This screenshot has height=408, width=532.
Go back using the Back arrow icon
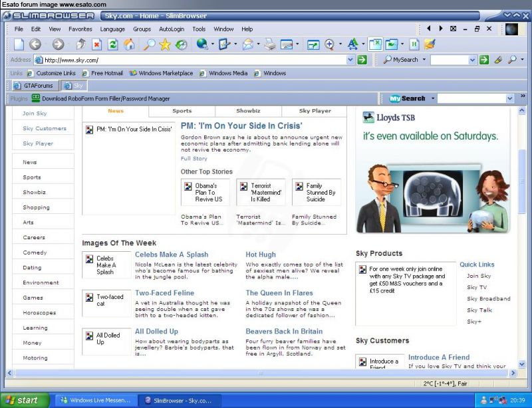point(35,45)
